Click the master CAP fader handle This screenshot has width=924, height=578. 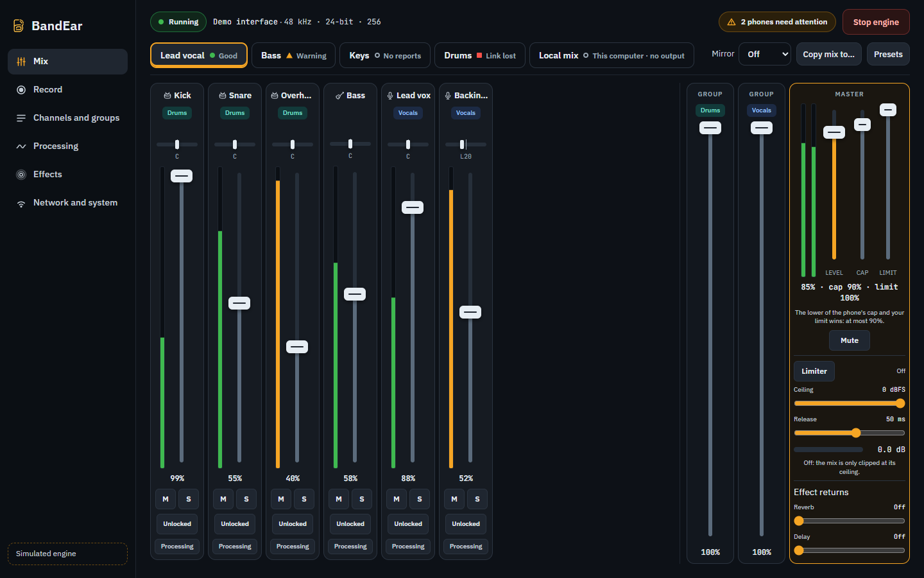(862, 125)
